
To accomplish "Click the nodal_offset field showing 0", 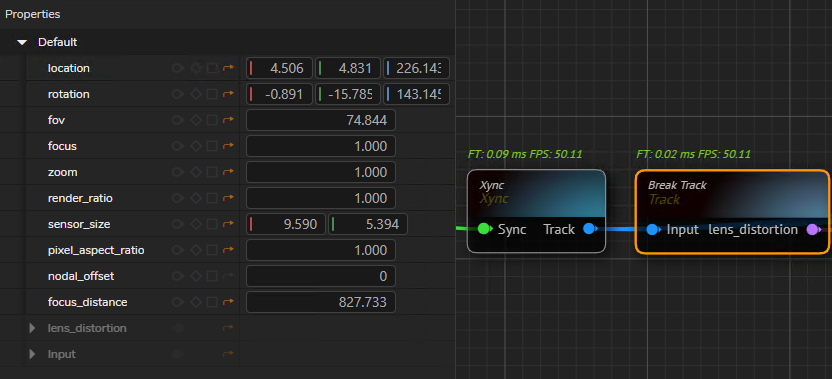I will pos(321,276).
